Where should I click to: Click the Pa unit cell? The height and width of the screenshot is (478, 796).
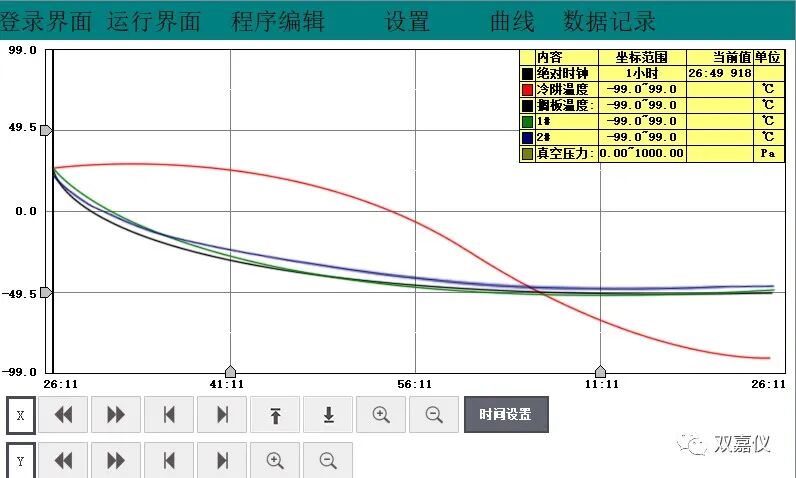pyautogui.click(x=768, y=153)
